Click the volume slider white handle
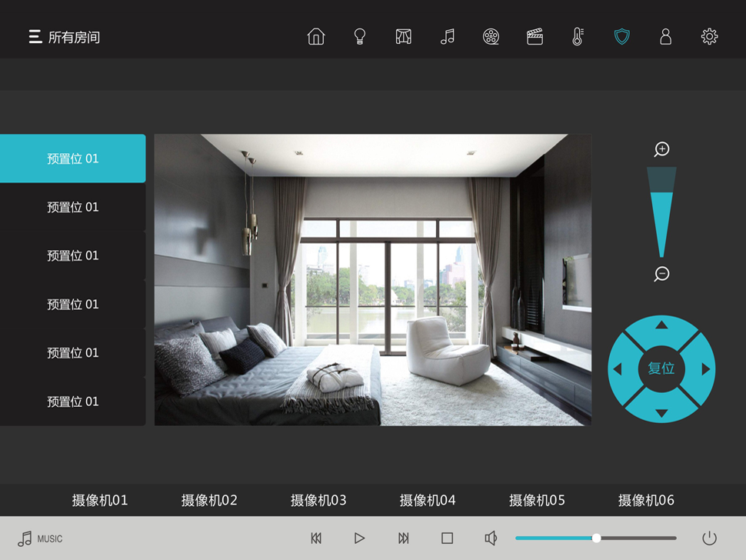Viewport: 746px width, 560px height. 596,538
